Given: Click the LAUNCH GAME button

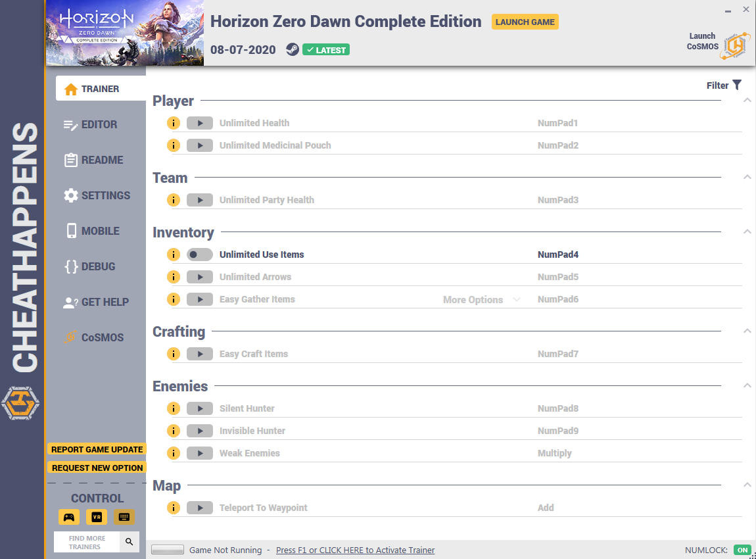Looking at the screenshot, I should pos(525,22).
